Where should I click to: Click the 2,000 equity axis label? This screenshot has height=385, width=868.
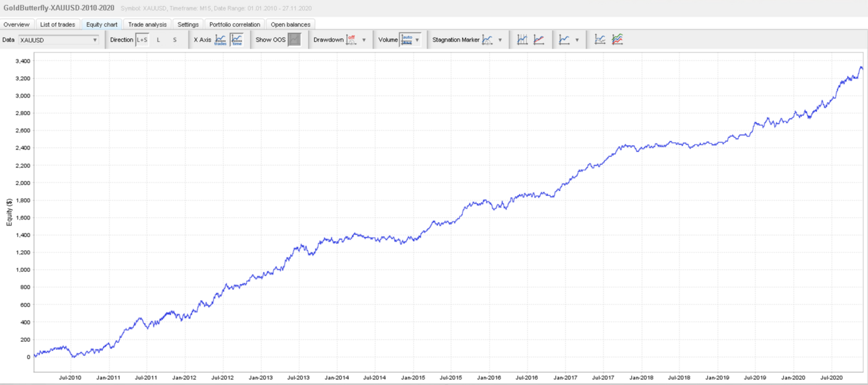click(x=22, y=182)
